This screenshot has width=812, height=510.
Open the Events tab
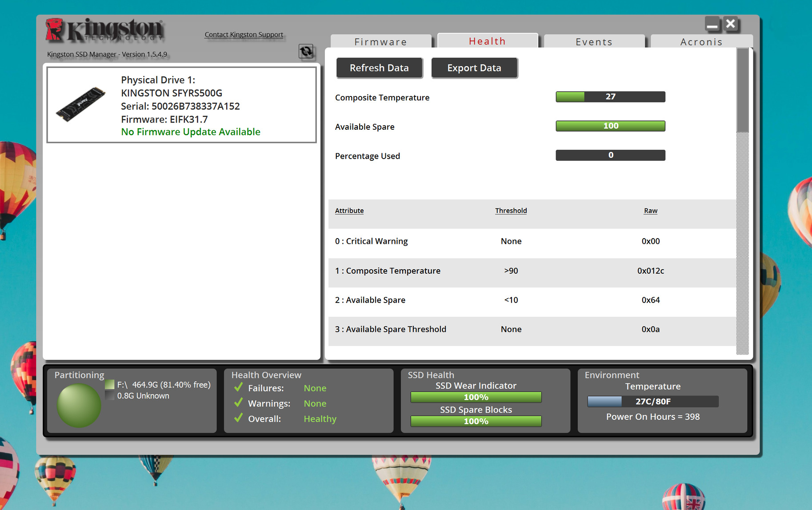594,41
